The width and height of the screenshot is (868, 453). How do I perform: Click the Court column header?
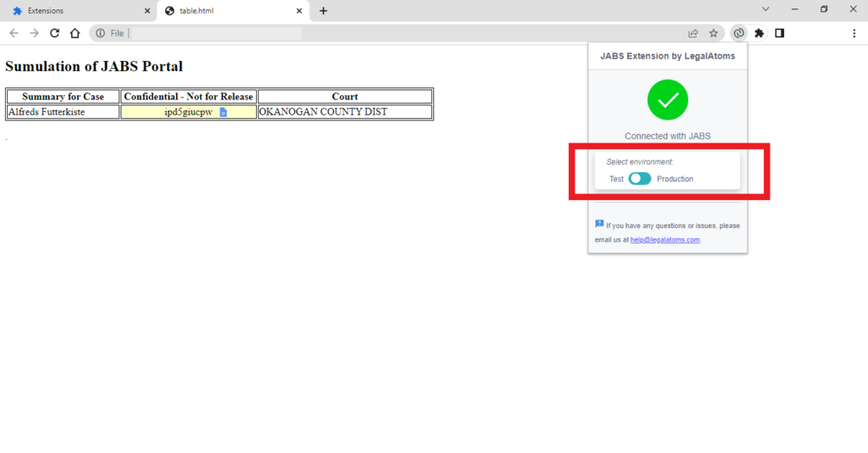345,97
